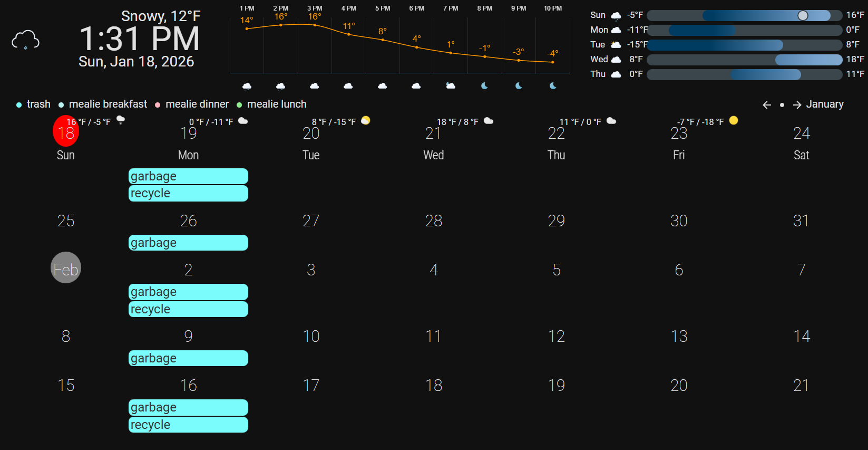
Task: Toggle the mealie dinner legend entry
Action: (x=192, y=104)
